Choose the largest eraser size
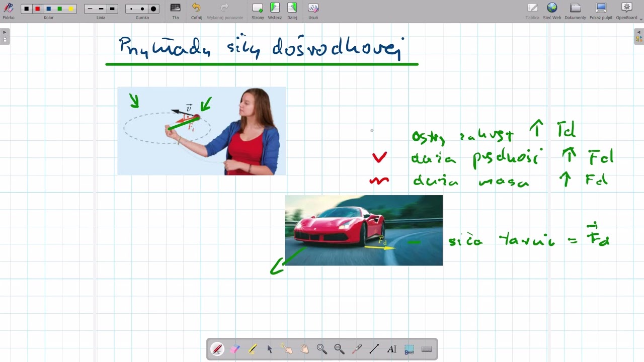 [x=153, y=9]
